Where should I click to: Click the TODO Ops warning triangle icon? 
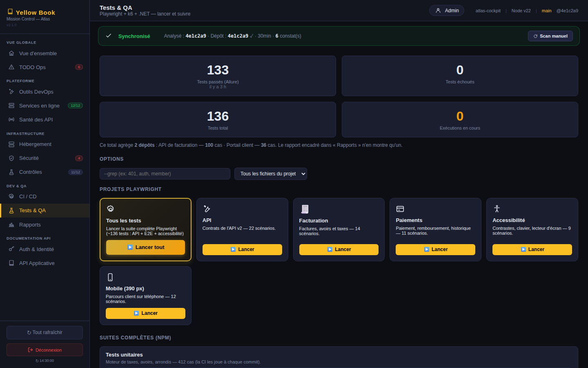tap(11, 67)
